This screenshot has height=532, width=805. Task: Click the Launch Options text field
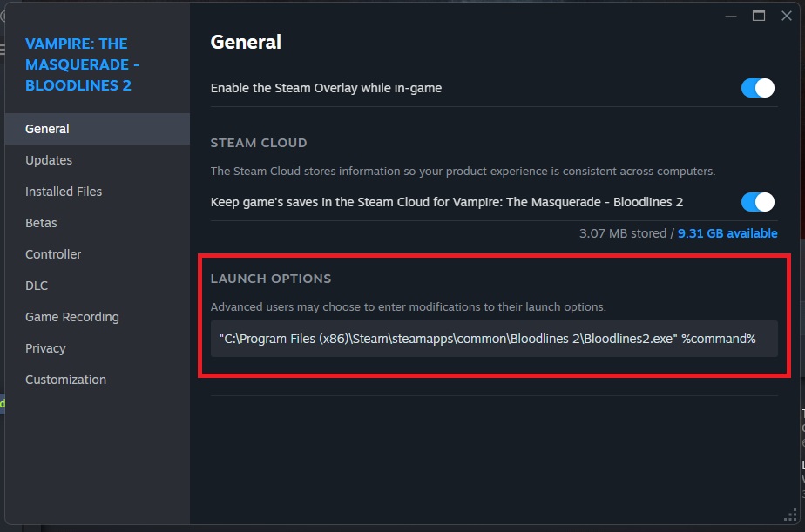coord(493,339)
